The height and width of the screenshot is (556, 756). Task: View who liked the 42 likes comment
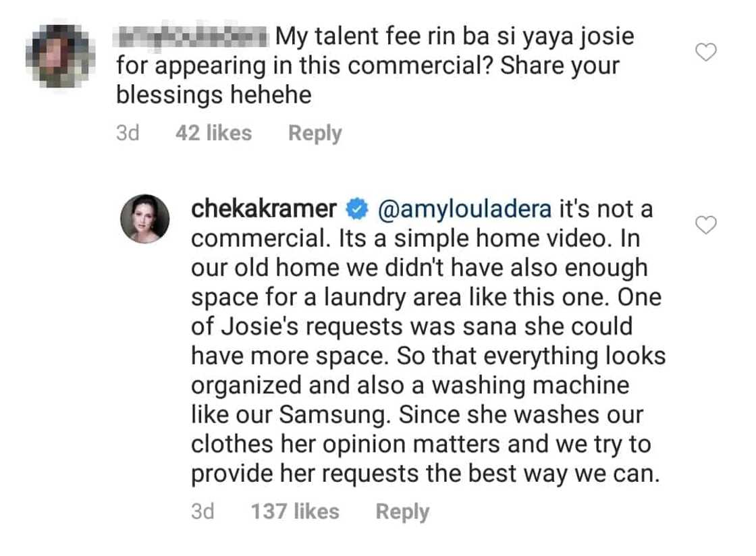(213, 133)
